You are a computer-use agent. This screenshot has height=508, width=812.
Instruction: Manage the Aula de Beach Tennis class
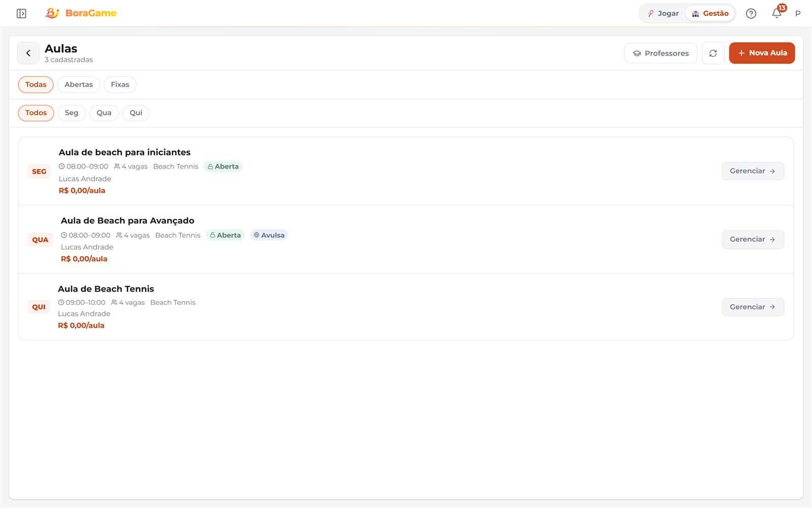(x=753, y=307)
